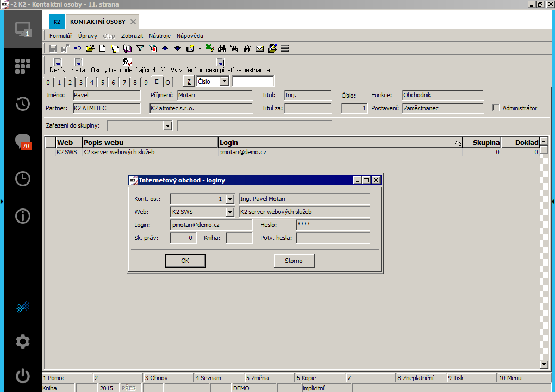Image resolution: width=555 pixels, height=392 pixels.
Task: Switch to page tab 5
Action: [102, 83]
